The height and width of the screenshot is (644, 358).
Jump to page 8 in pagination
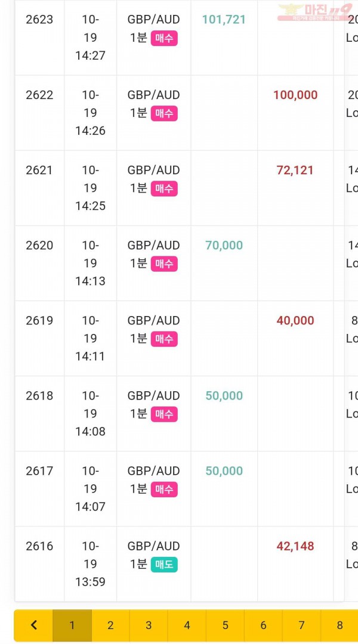pos(340,625)
